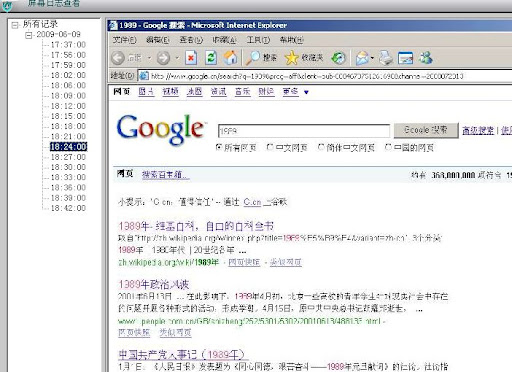Open the 收藏(A) menu
Screen dimensions: 512x372
coord(224,40)
